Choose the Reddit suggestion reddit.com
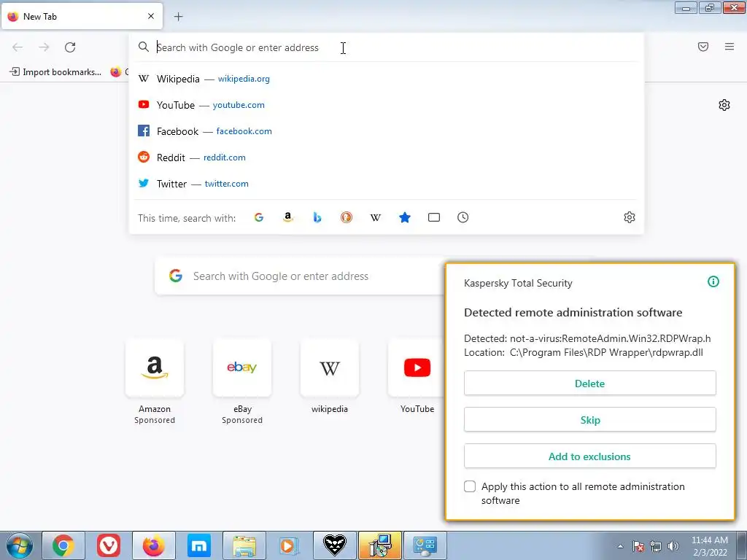747x560 pixels. (387, 157)
